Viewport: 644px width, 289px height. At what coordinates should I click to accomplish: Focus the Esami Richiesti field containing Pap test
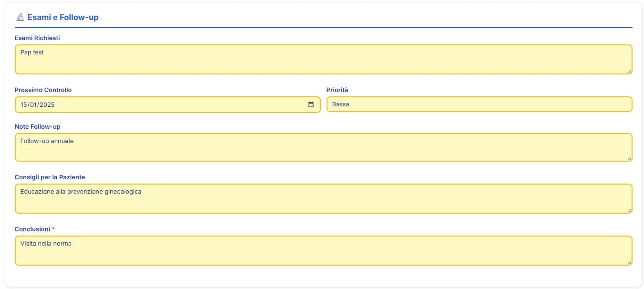point(323,60)
